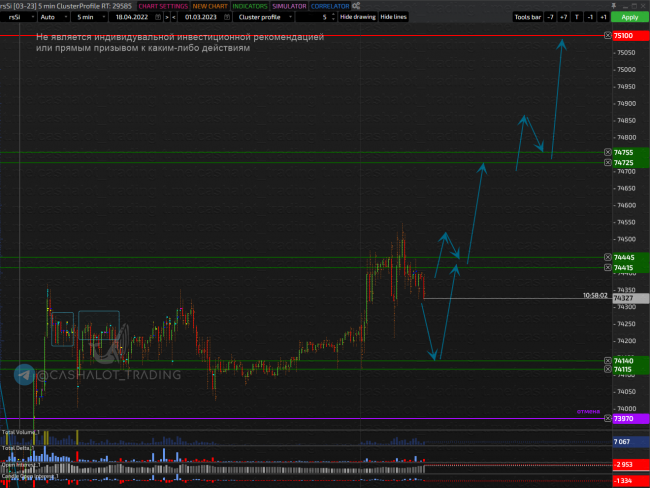The height and width of the screenshot is (488, 650).
Task: Click the Open Interest_1 indicator label
Action: (x=21, y=465)
